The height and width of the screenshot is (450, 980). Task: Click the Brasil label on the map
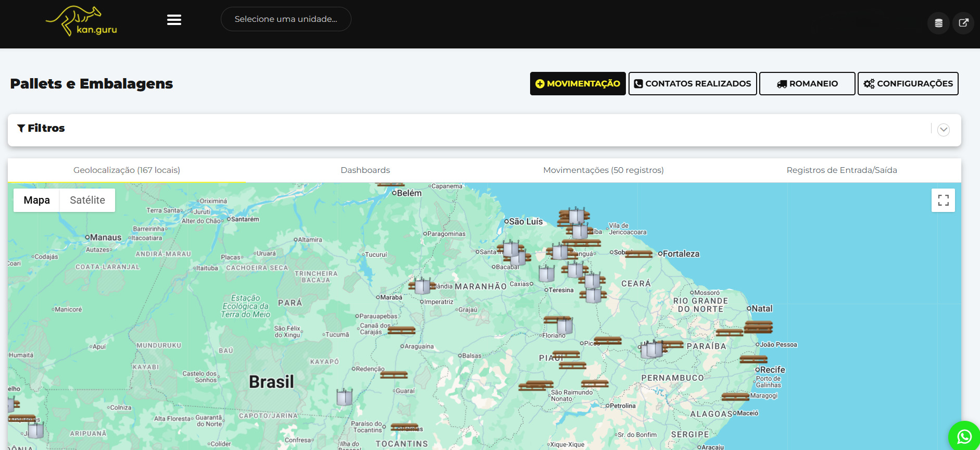(x=271, y=382)
